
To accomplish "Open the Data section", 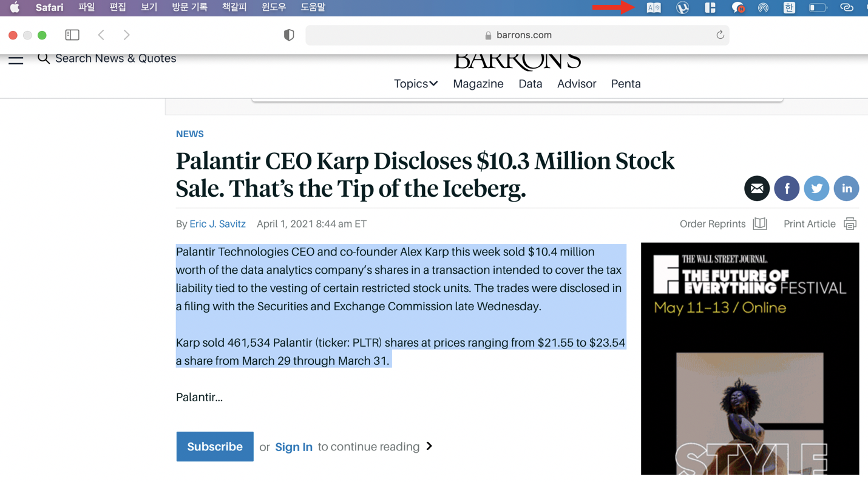I will (531, 84).
